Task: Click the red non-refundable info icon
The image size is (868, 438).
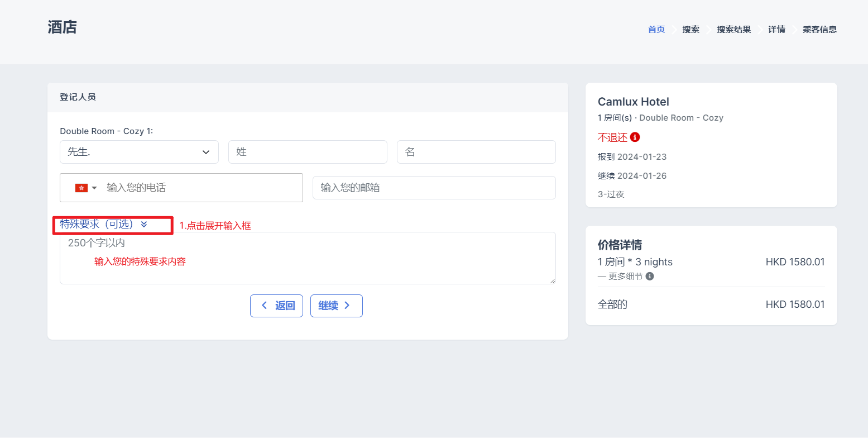Action: point(635,137)
